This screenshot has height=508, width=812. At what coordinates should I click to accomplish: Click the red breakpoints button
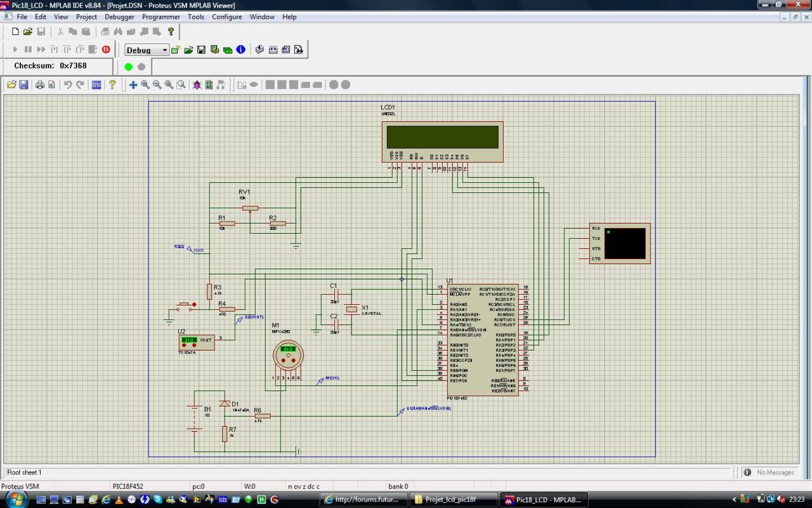(106, 50)
